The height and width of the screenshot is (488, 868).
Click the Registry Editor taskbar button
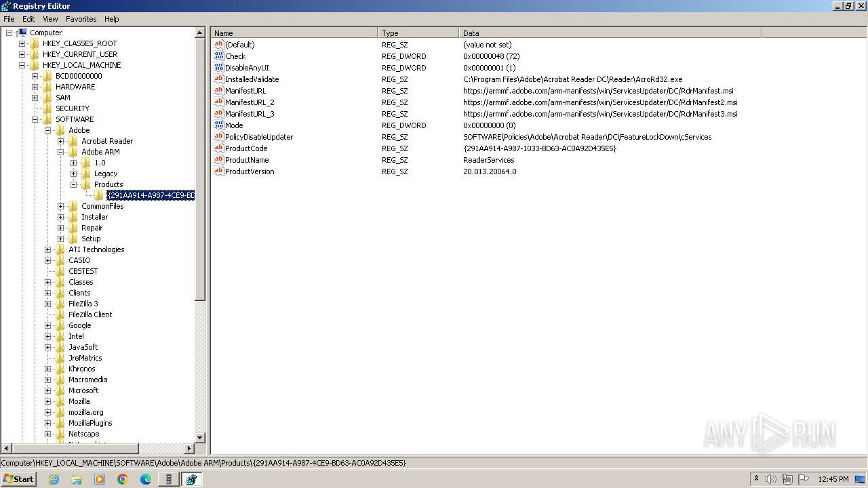click(x=191, y=479)
